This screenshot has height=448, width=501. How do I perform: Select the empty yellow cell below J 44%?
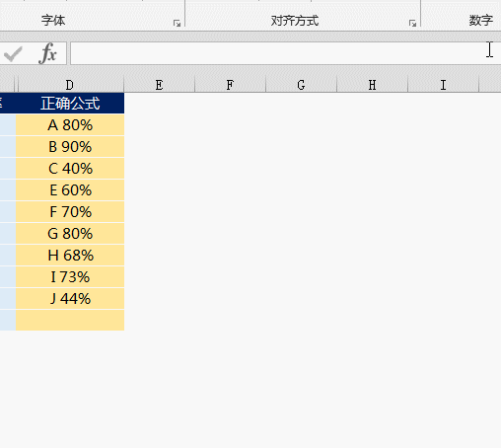[70, 320]
